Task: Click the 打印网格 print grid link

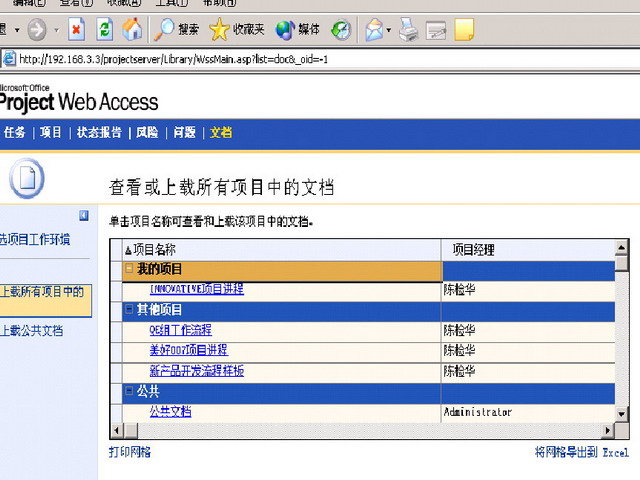Action: pos(130,452)
